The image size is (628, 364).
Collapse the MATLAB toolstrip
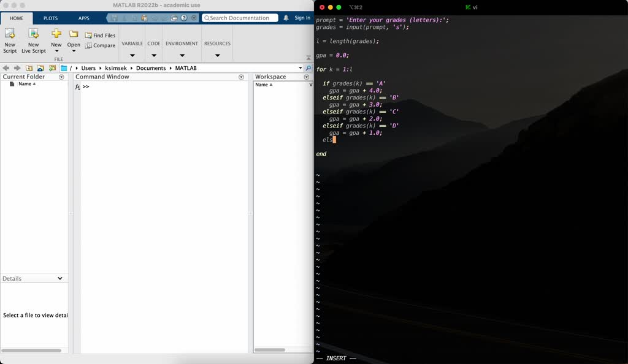tap(308, 58)
